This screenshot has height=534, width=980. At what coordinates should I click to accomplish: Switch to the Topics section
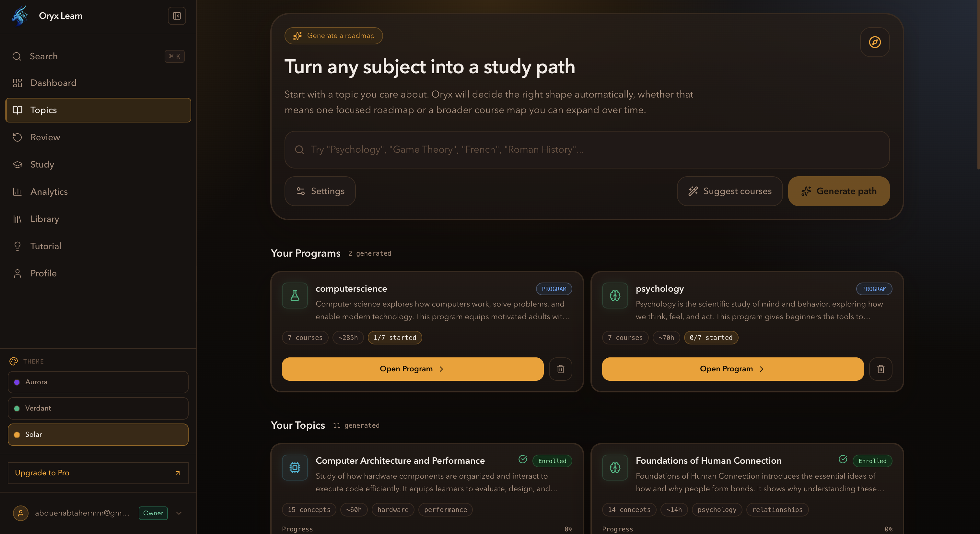coord(44,110)
